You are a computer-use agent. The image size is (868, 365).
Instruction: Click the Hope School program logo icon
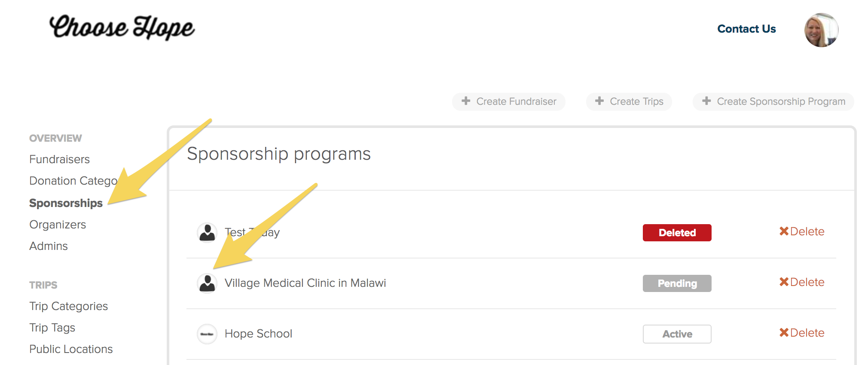(207, 334)
